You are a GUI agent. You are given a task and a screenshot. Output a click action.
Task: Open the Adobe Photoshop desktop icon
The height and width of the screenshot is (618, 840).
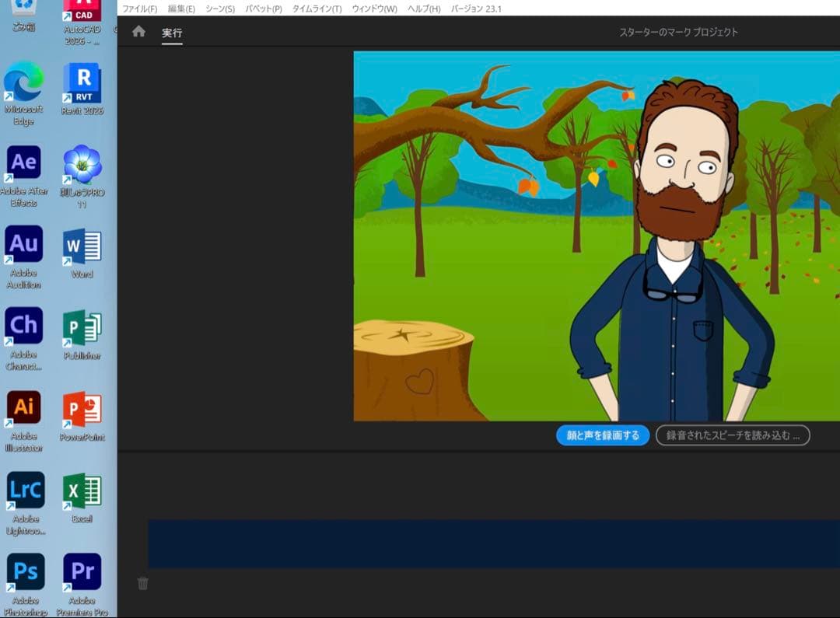(x=25, y=571)
